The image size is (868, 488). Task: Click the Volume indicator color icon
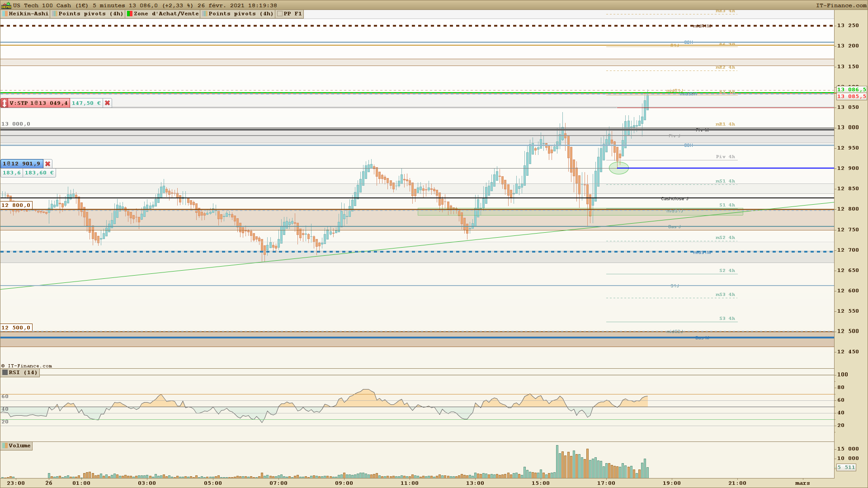(5, 446)
